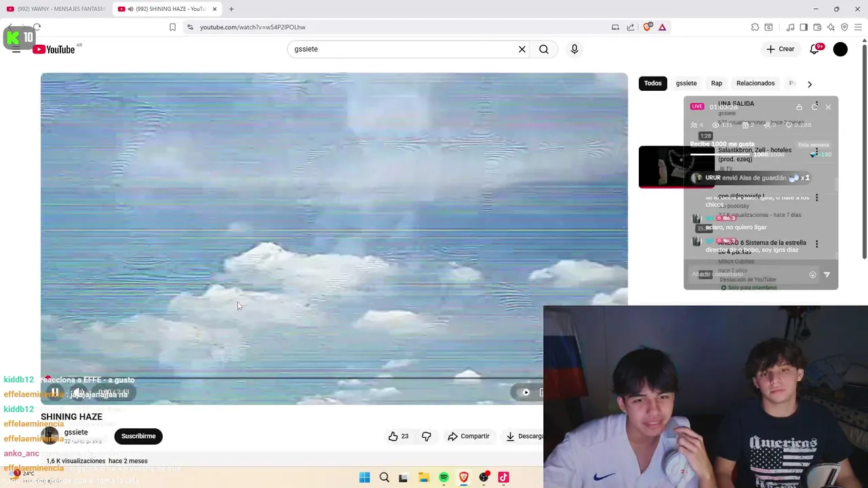Toggle the browser sidebar panel

[804, 27]
